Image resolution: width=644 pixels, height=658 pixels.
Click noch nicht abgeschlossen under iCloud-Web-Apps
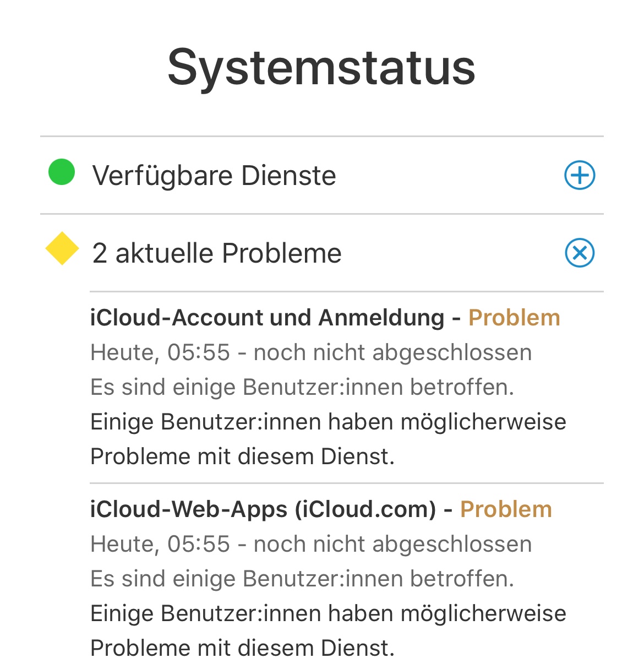pos(392,544)
